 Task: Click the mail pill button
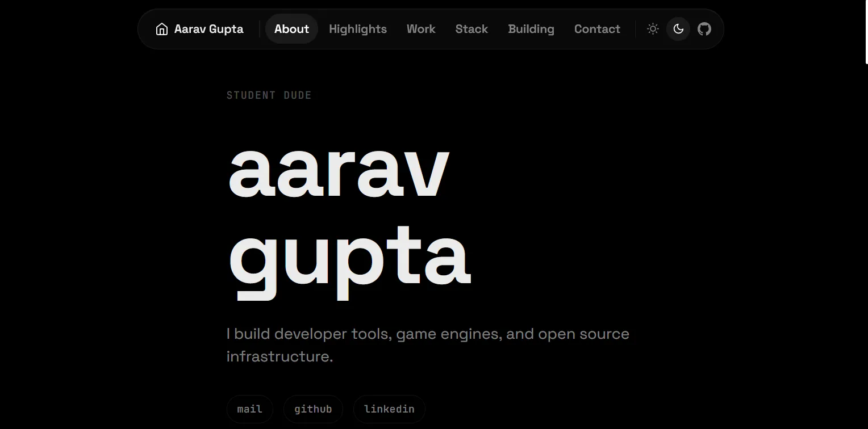250,409
